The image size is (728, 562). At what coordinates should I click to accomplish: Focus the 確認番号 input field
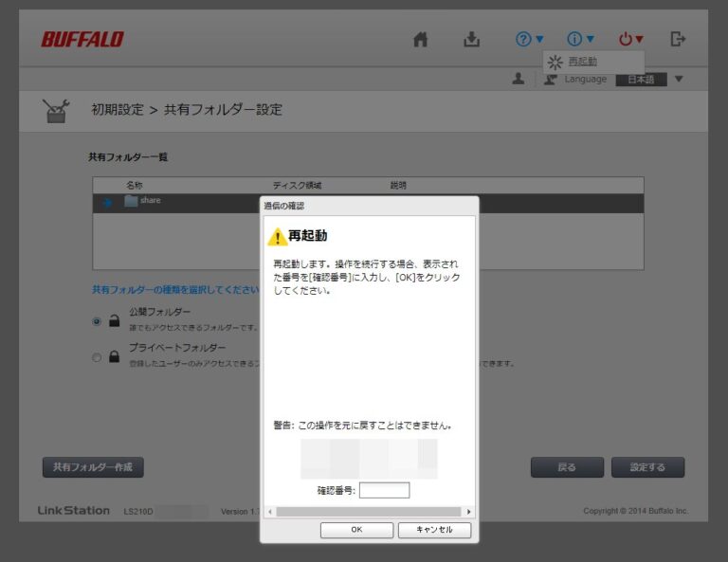(x=385, y=490)
